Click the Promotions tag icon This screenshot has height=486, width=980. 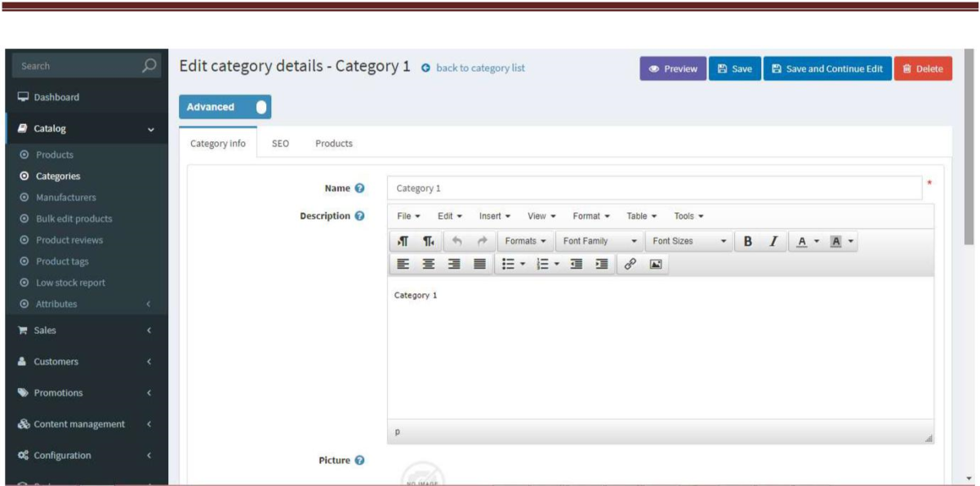coord(23,393)
